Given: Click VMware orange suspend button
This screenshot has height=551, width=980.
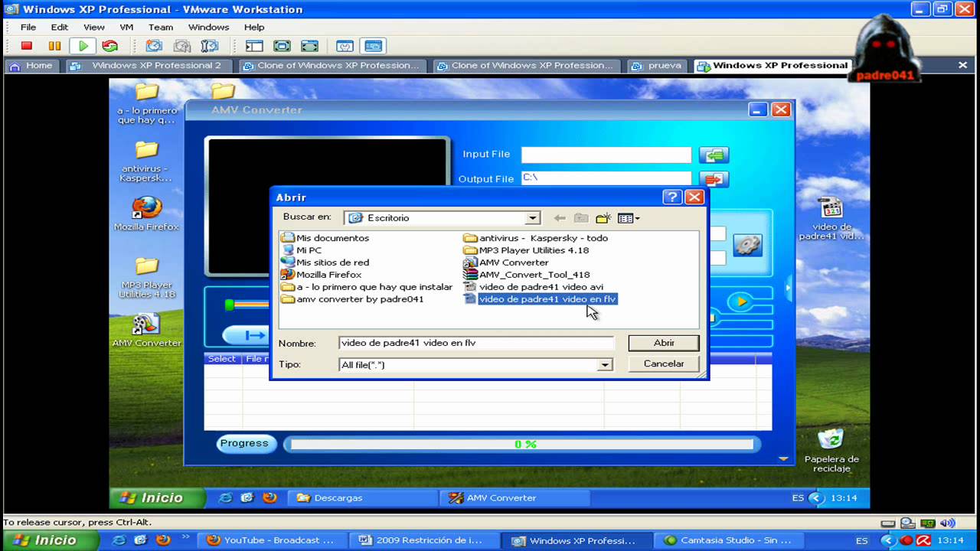Looking at the screenshot, I should (x=54, y=46).
